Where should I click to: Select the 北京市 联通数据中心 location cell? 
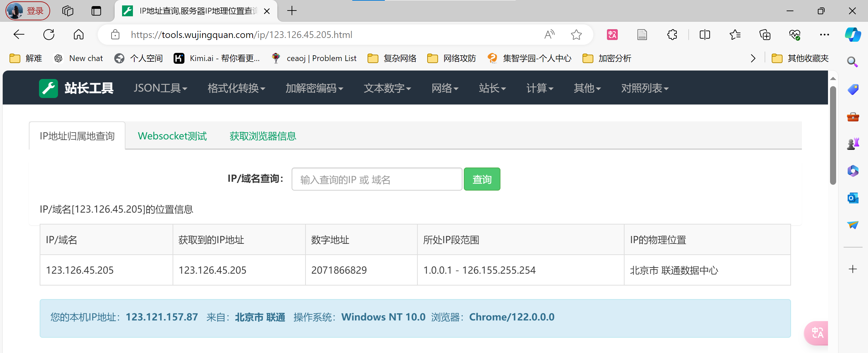(x=707, y=270)
